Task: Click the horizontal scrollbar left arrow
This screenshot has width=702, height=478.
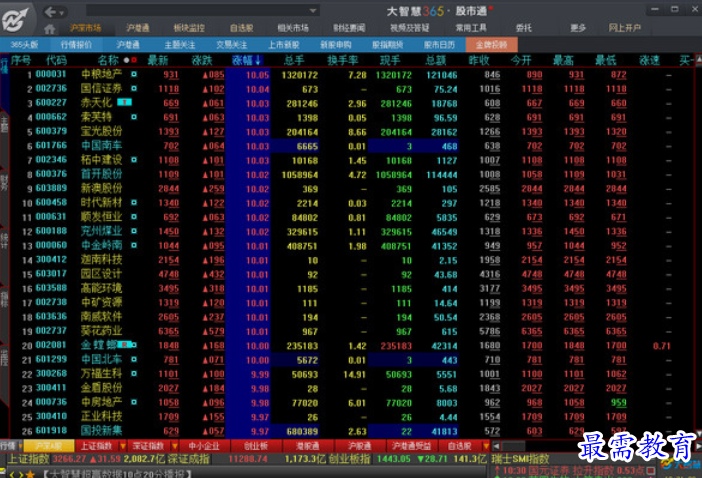Action: click(496, 446)
